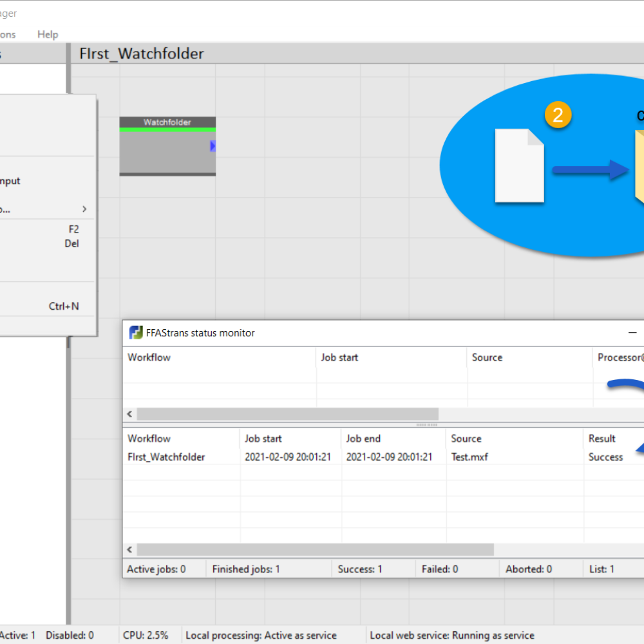Minimize the FFAStrans status monitor window
This screenshot has height=644, width=644.
pos(632,333)
